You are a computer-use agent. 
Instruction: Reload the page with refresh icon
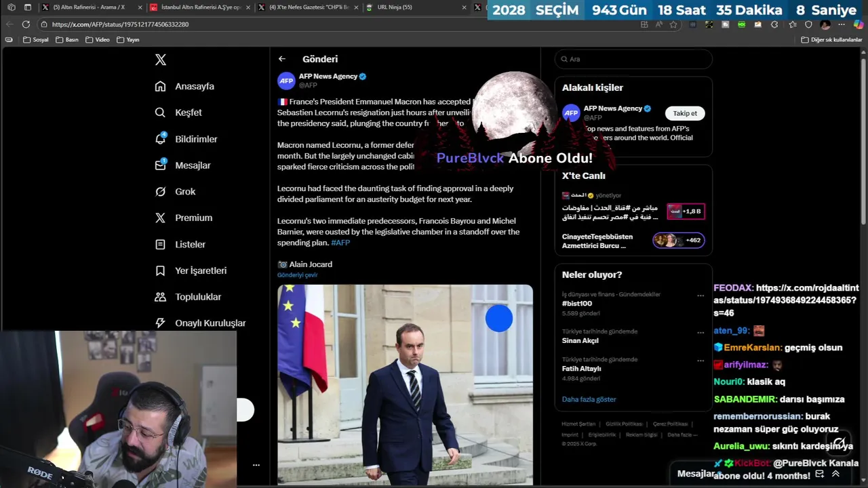point(26,24)
